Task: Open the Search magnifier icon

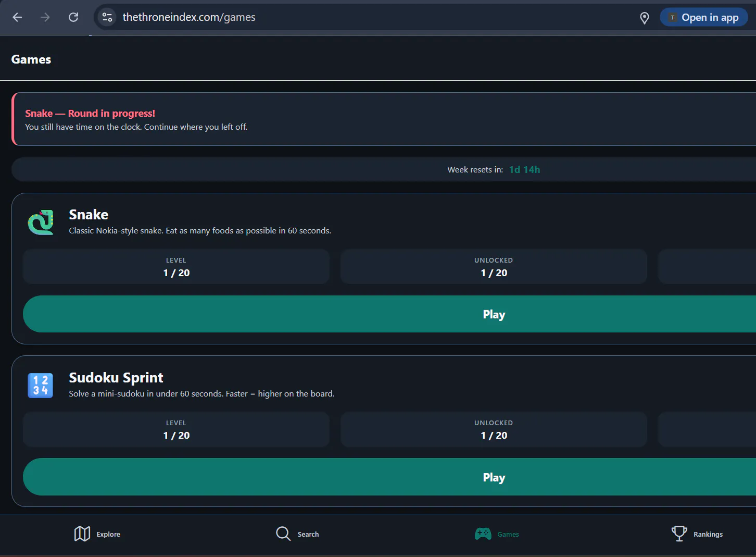Action: pos(283,534)
